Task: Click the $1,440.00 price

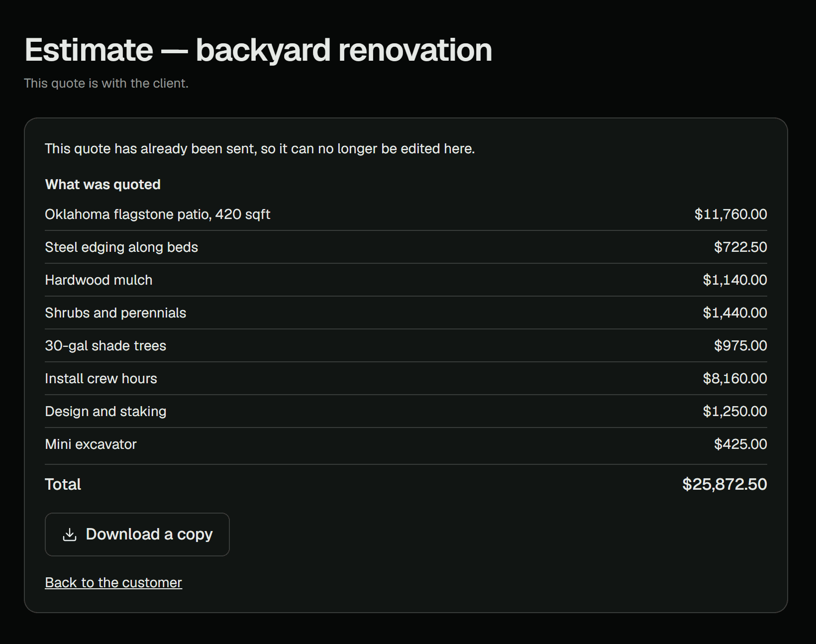Action: 735,313
